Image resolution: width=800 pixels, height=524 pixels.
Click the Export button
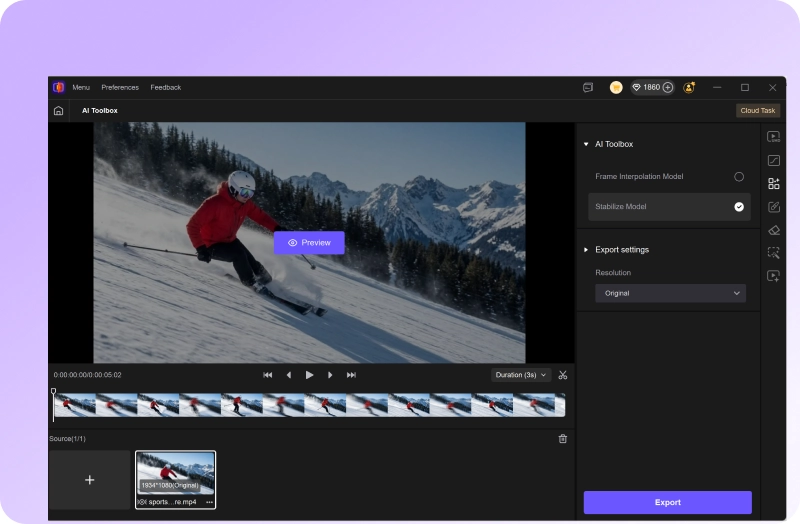click(x=667, y=503)
